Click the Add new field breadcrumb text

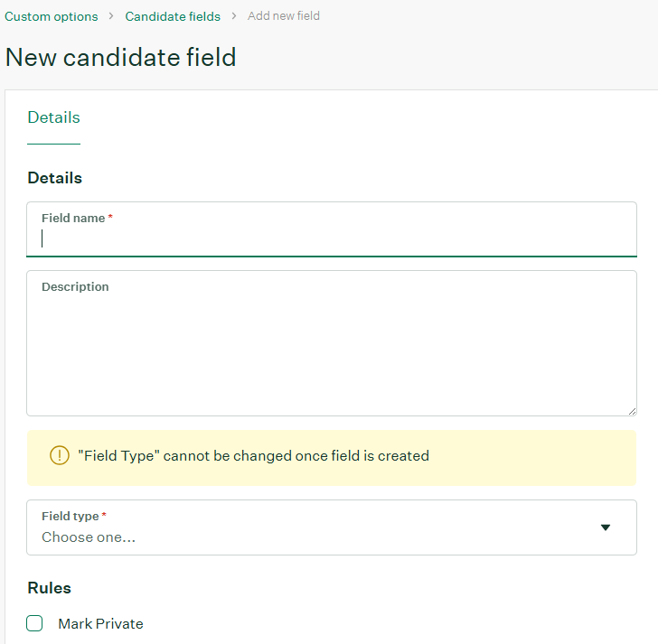click(x=284, y=16)
